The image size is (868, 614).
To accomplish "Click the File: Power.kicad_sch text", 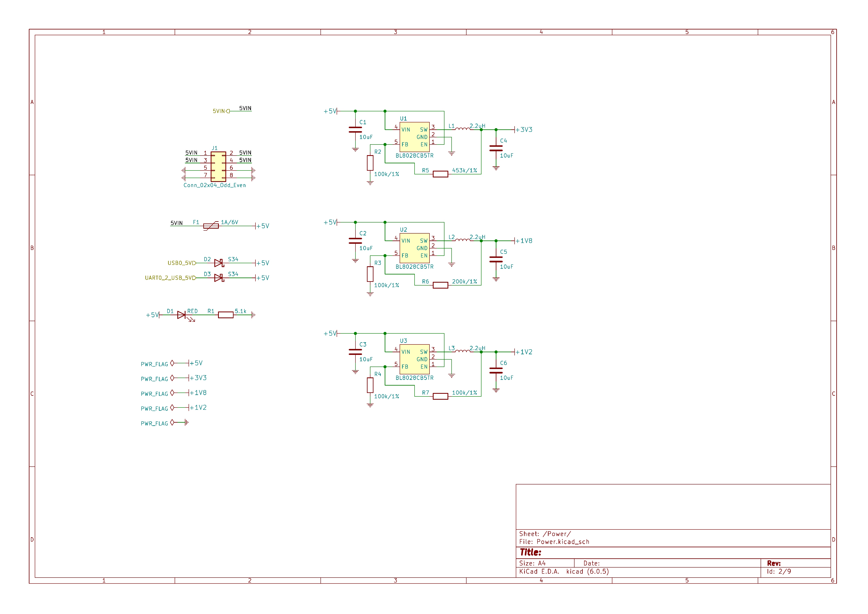I will [x=554, y=542].
